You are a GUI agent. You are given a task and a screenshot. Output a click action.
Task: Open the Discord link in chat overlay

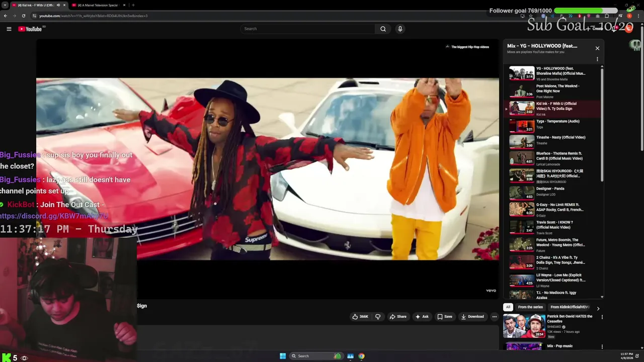pos(54,216)
